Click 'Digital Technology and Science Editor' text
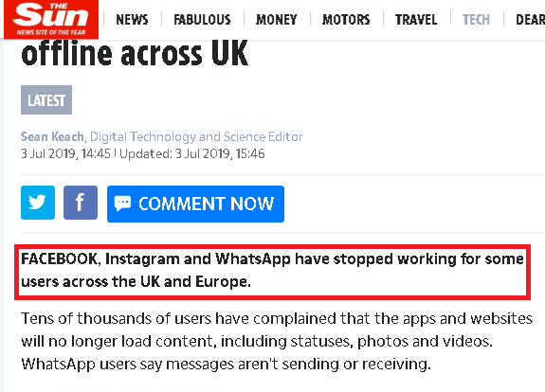 click(197, 136)
